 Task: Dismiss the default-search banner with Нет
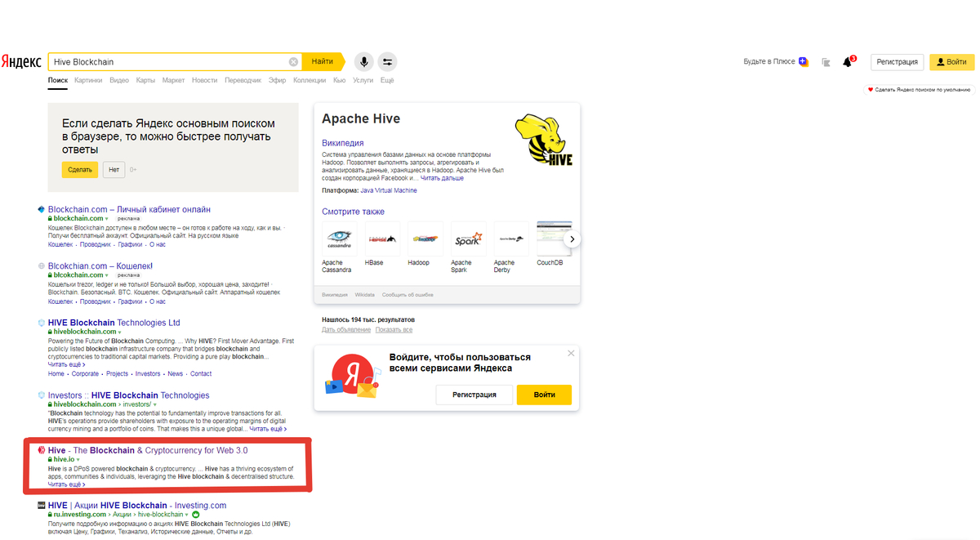pos(114,170)
